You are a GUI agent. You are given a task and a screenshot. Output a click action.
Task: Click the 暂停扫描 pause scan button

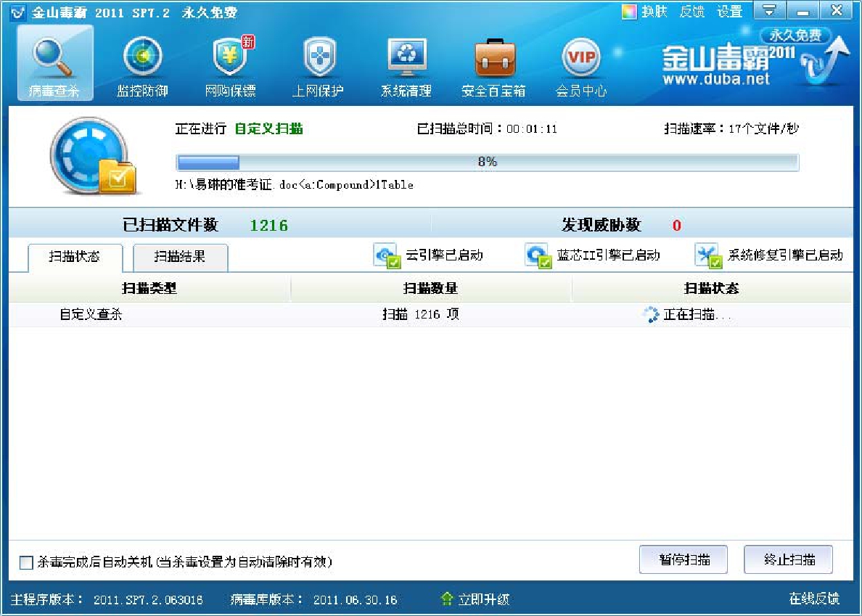[684, 559]
